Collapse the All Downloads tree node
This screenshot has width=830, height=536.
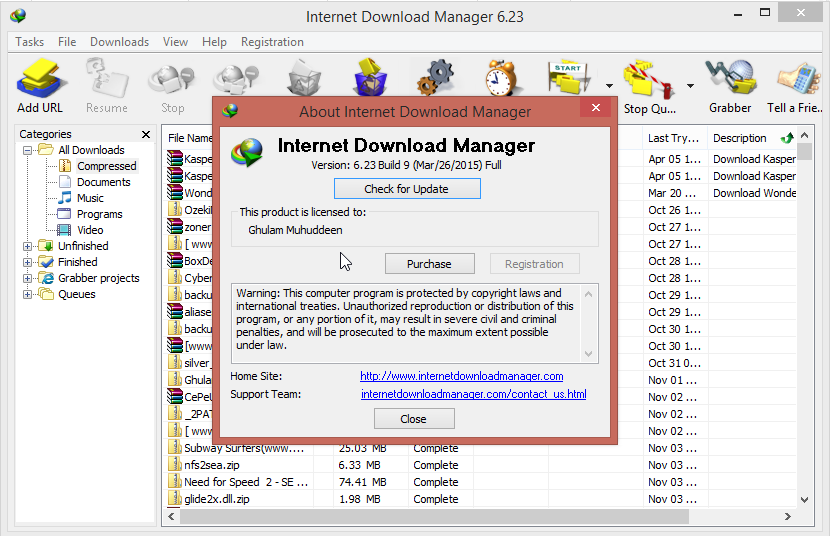click(27, 150)
